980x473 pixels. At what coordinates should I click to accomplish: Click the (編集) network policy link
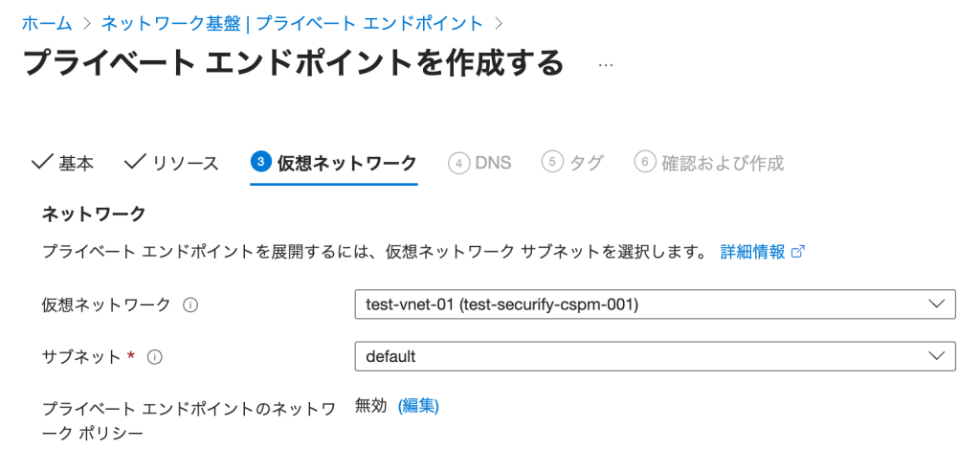click(418, 406)
